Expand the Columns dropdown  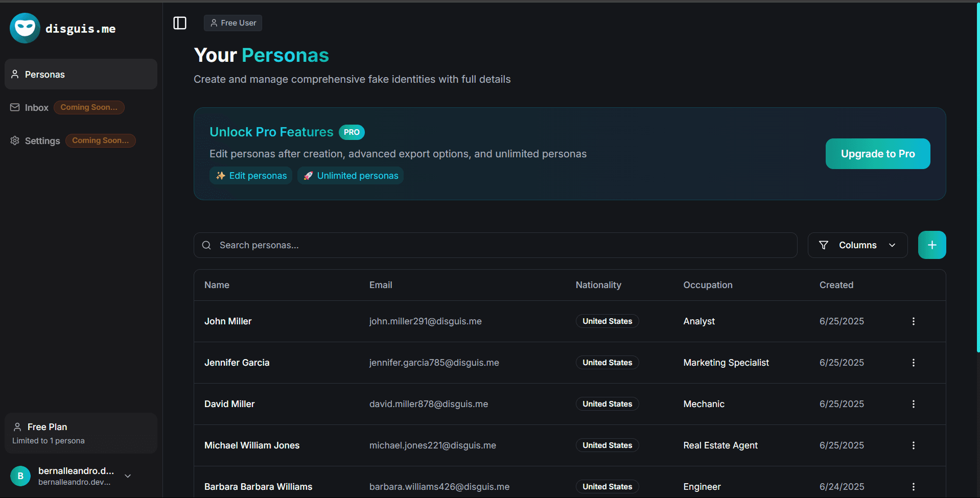857,245
